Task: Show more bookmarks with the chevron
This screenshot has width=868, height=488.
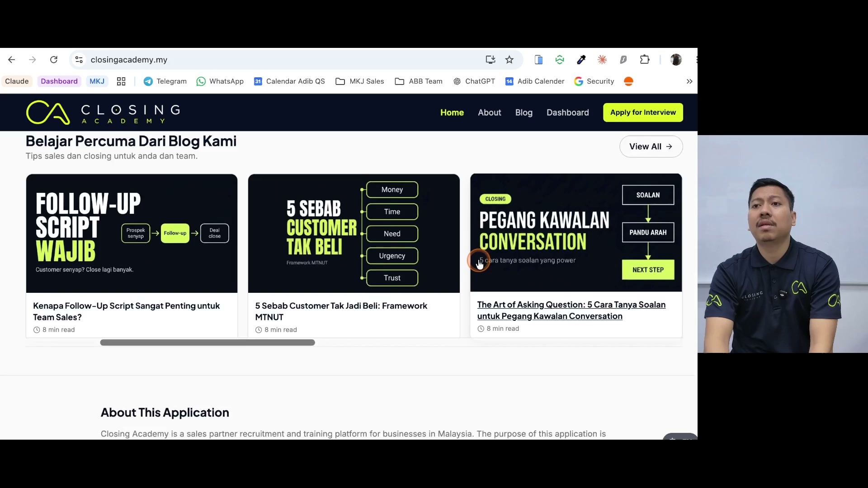Action: pos(689,81)
